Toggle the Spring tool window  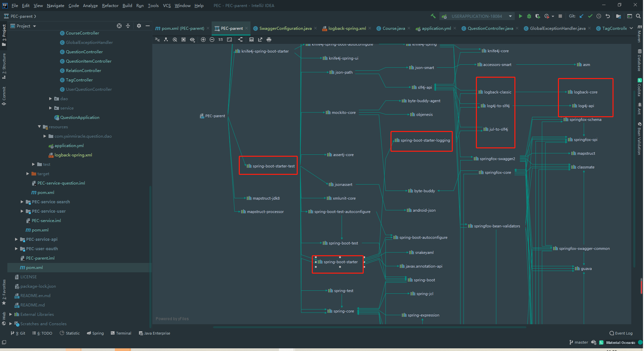pos(95,333)
